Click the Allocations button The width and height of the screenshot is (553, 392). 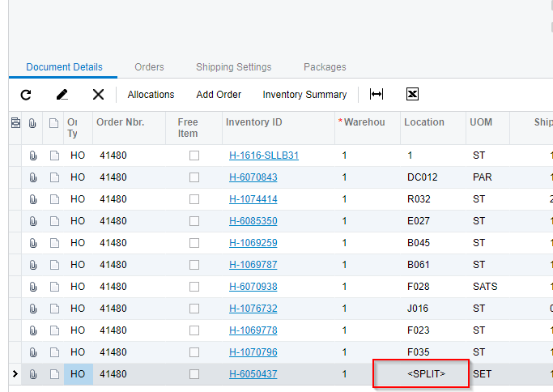[151, 95]
